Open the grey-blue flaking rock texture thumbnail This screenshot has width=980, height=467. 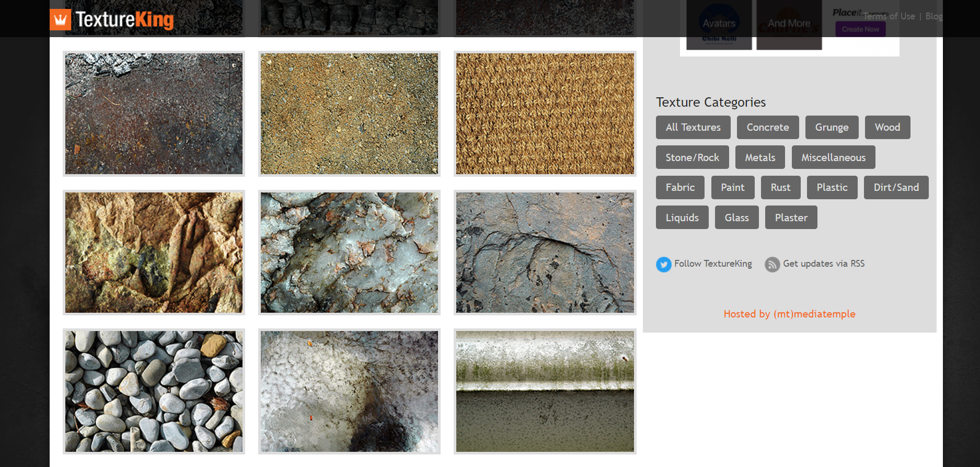349,253
